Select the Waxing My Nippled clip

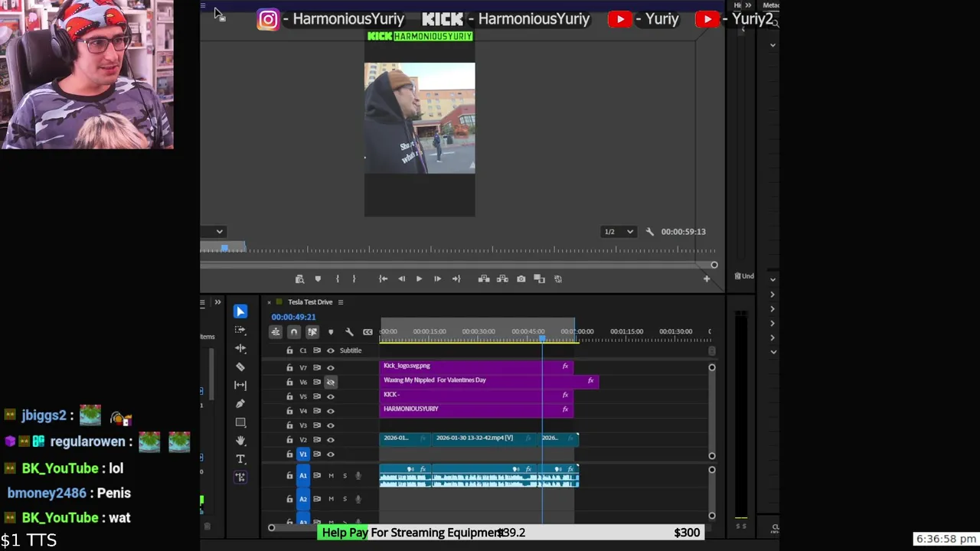(489, 380)
